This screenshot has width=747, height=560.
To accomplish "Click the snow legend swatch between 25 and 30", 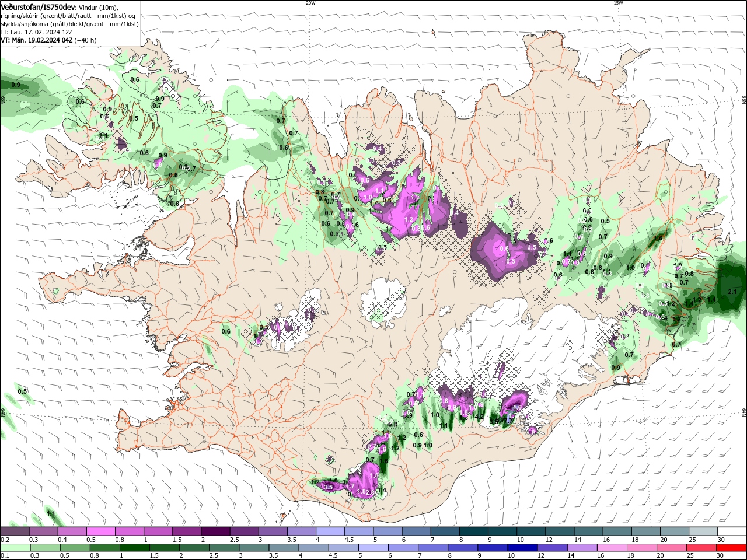I will pos(702,531).
